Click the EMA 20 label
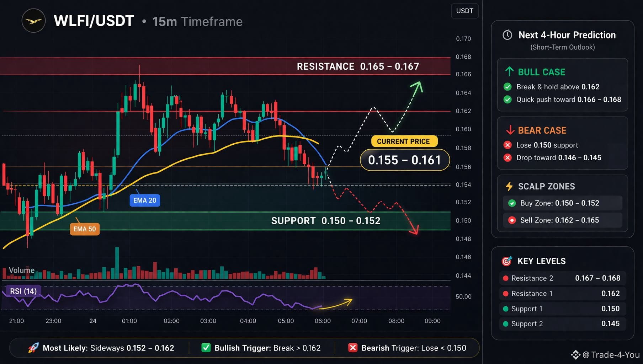 click(145, 200)
